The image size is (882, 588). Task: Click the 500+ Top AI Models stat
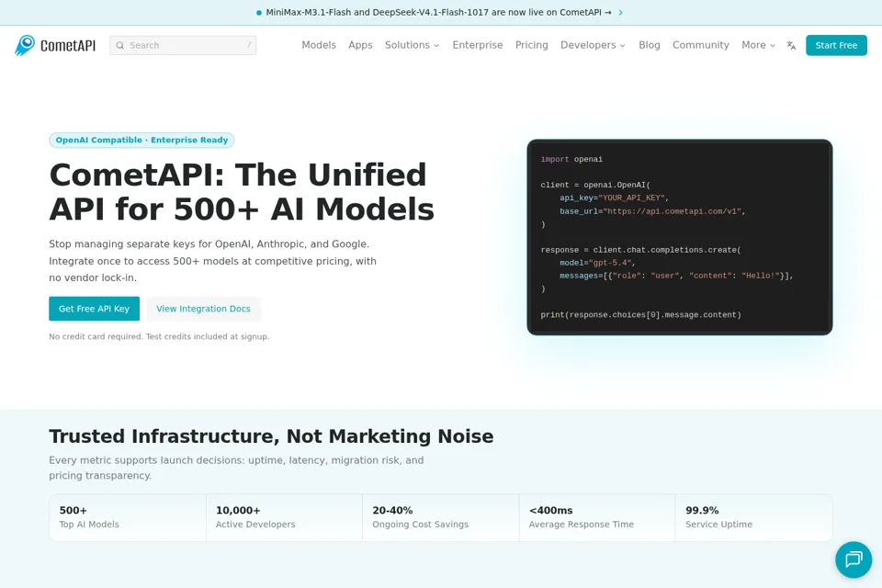pyautogui.click(x=127, y=517)
